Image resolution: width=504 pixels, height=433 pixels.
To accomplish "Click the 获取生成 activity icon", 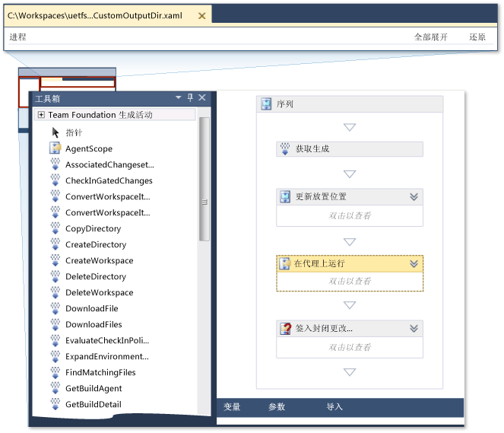I will [x=285, y=148].
